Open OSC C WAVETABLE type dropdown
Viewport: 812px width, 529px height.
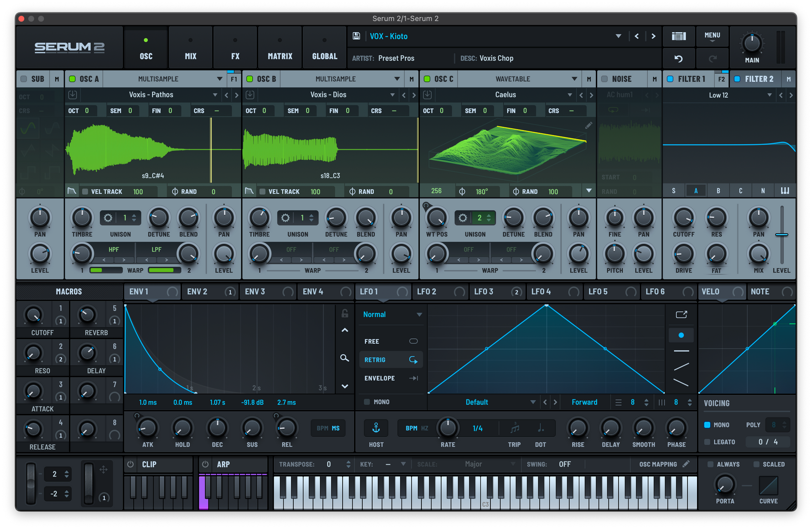click(519, 79)
